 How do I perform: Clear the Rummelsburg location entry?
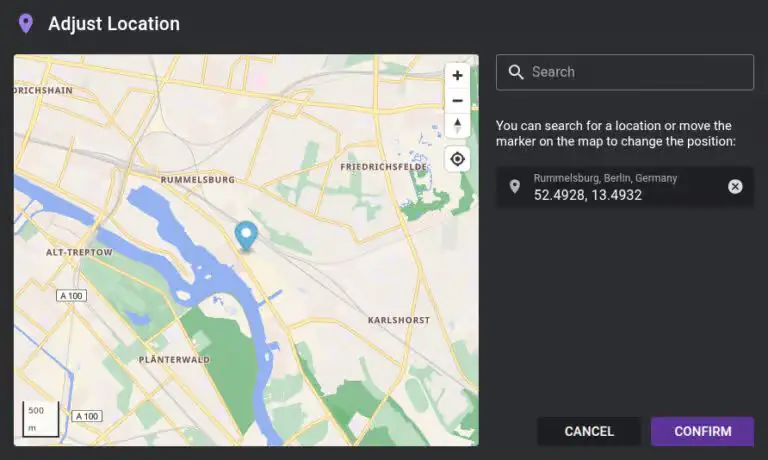click(735, 187)
